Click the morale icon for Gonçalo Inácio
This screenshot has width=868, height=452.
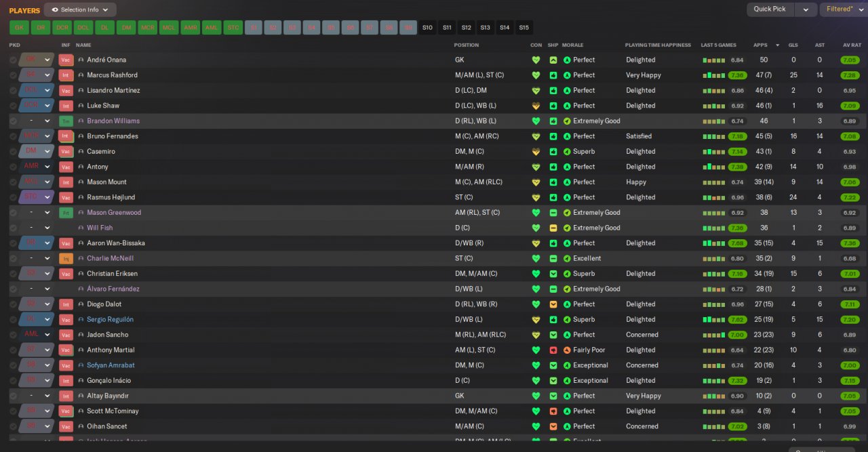point(567,381)
